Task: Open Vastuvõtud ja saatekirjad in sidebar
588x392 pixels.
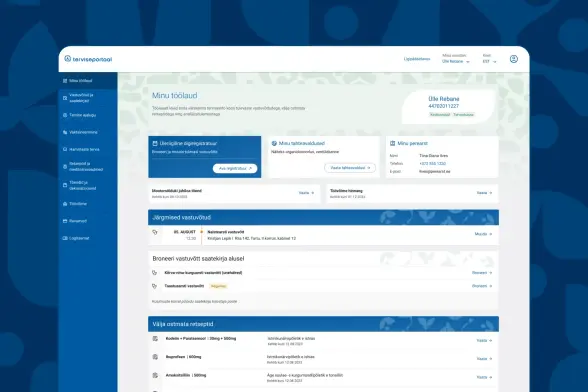Action: pos(88,98)
